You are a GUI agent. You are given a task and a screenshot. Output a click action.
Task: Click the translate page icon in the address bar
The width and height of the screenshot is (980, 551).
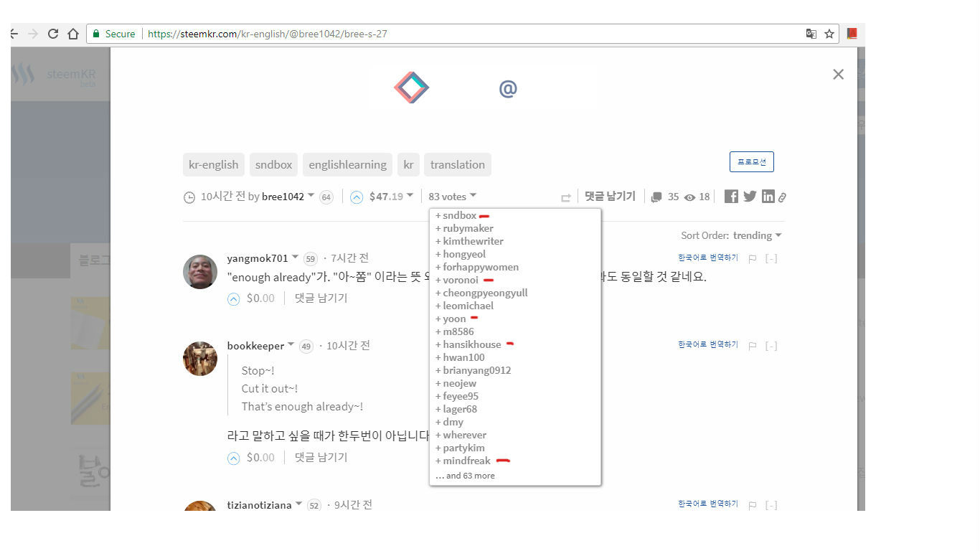[811, 33]
